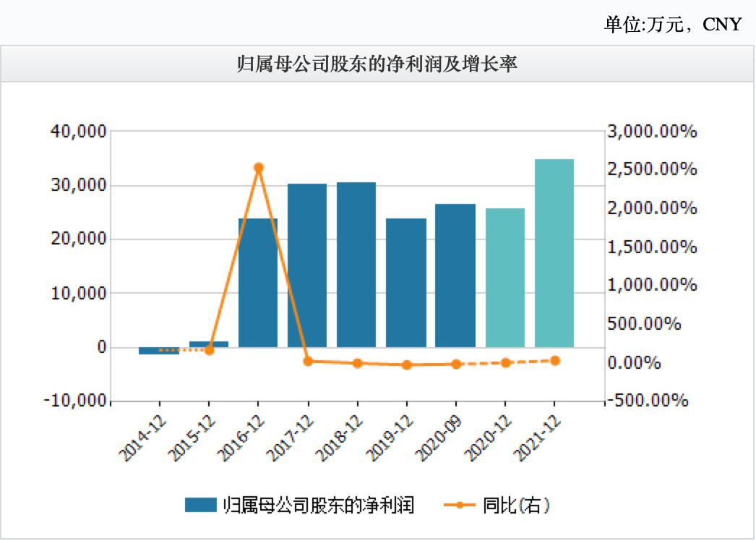Select the 2017-12 net profit bar
The height and width of the screenshot is (541, 756).
(307, 265)
